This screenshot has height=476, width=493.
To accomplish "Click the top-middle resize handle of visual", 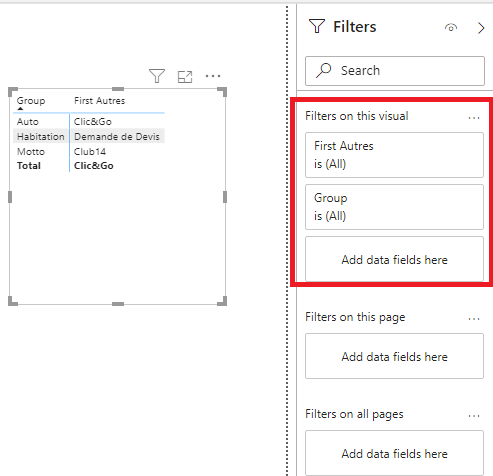I will 118,89.
